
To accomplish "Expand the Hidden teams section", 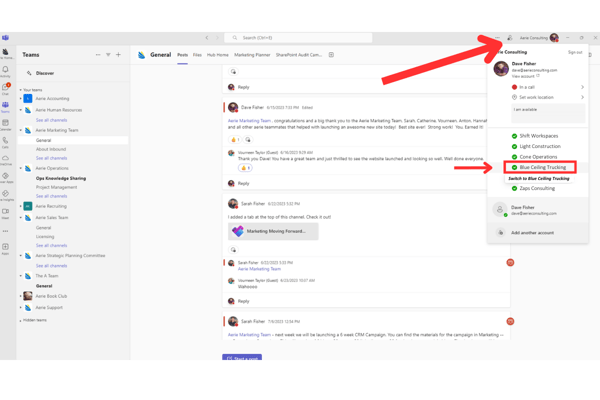I will (x=21, y=320).
